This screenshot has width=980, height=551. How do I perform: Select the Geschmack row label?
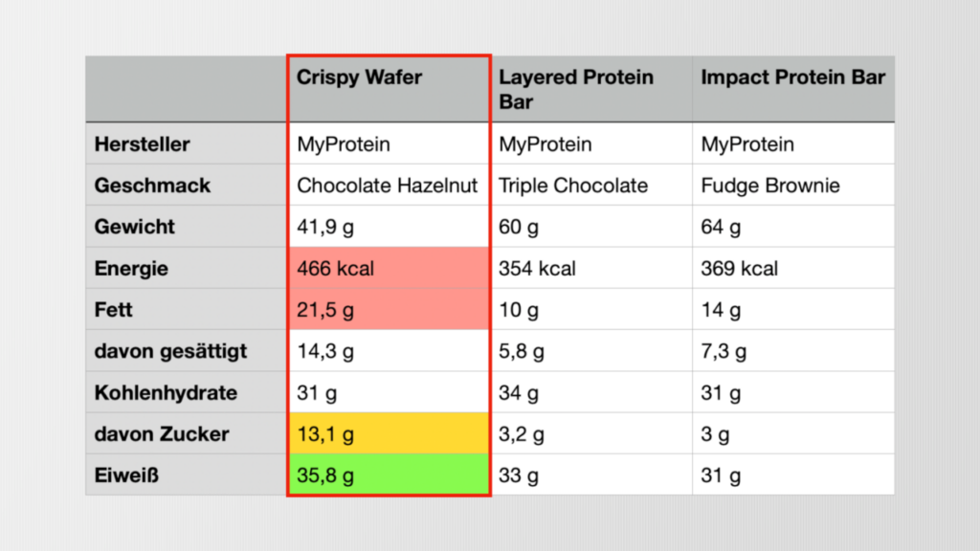pyautogui.click(x=187, y=185)
